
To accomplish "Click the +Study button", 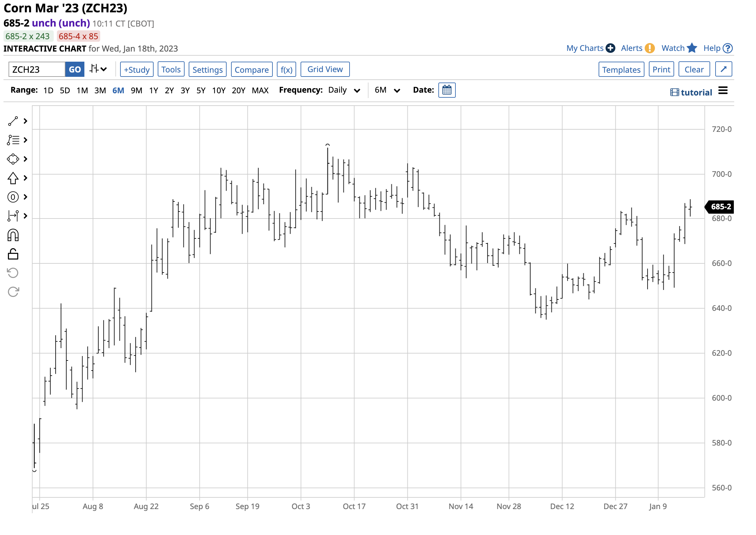I will [x=137, y=70].
